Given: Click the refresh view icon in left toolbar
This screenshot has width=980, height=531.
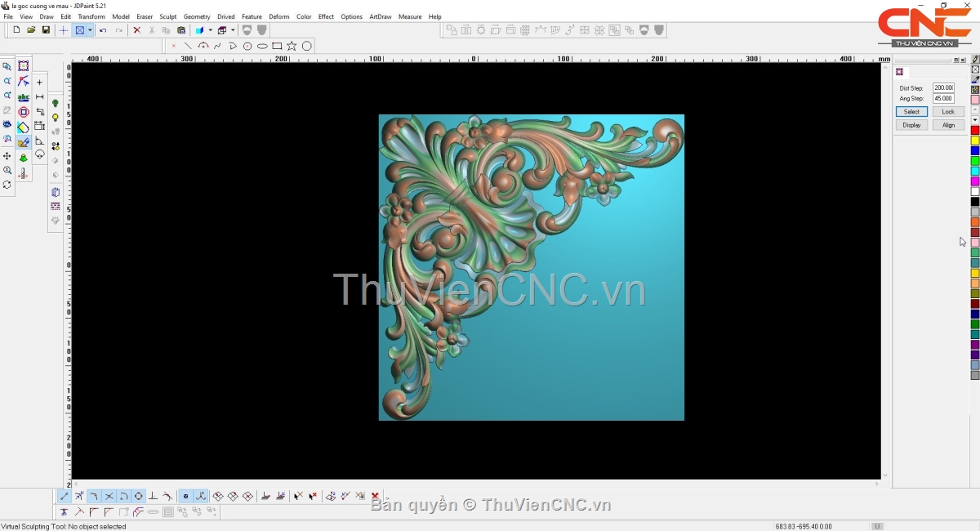Looking at the screenshot, I should point(7,185).
